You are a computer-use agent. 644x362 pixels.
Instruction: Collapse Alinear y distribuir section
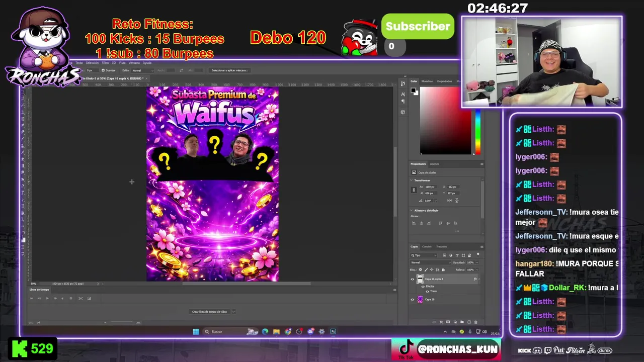pos(411,210)
